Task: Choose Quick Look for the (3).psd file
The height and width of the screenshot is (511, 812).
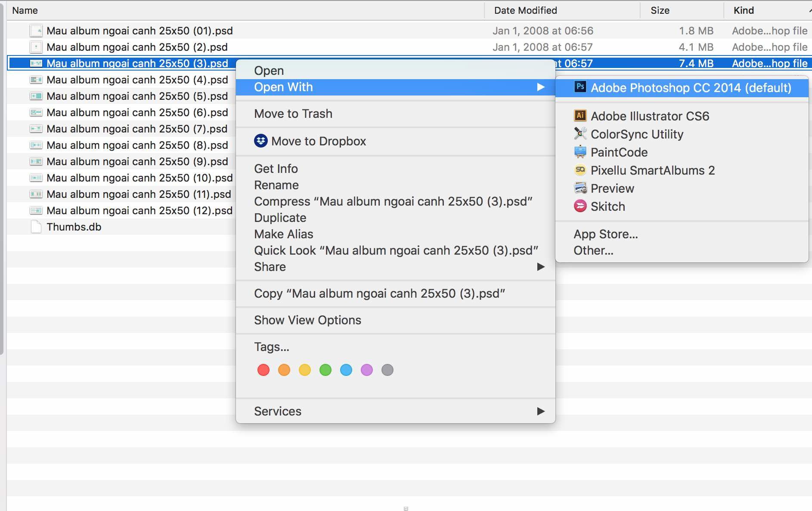Action: (x=395, y=250)
